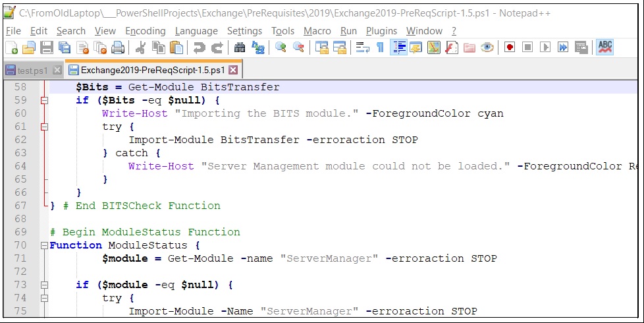The image size is (644, 323).
Task: Collapse the if block on line 59
Action: (x=44, y=100)
